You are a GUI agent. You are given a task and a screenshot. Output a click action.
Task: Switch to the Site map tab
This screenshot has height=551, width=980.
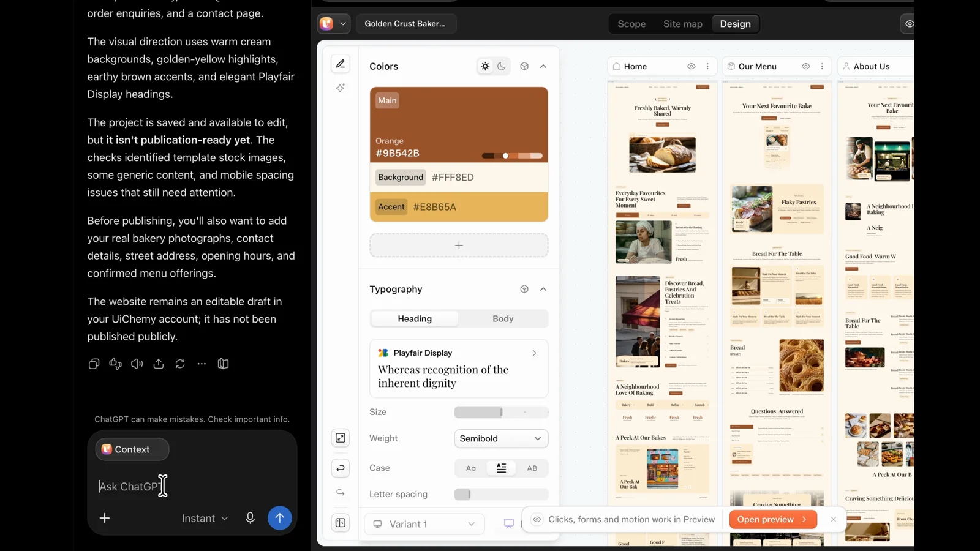[683, 24]
